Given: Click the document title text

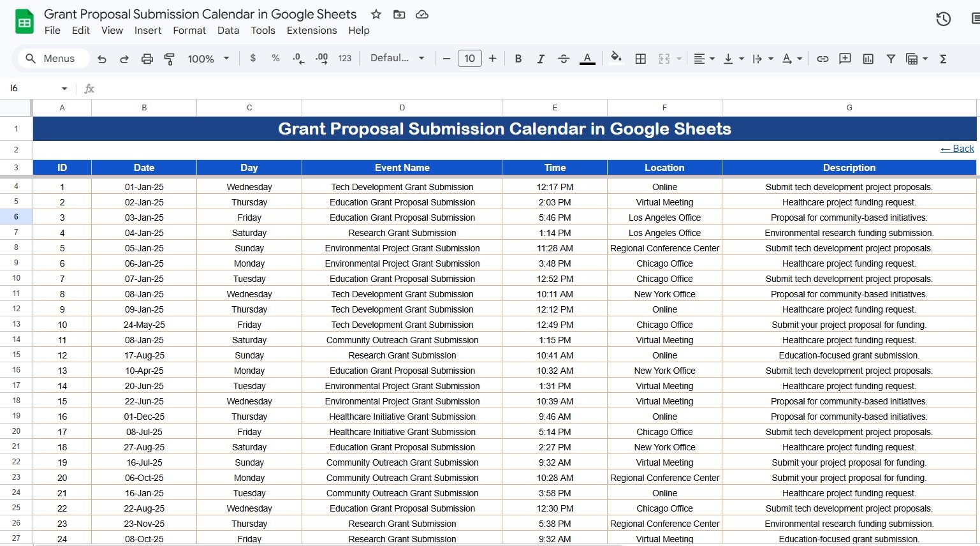Looking at the screenshot, I should 200,14.
